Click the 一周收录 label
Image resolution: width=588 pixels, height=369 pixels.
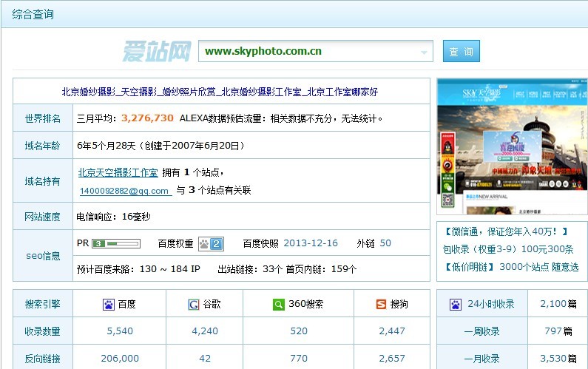(x=482, y=331)
